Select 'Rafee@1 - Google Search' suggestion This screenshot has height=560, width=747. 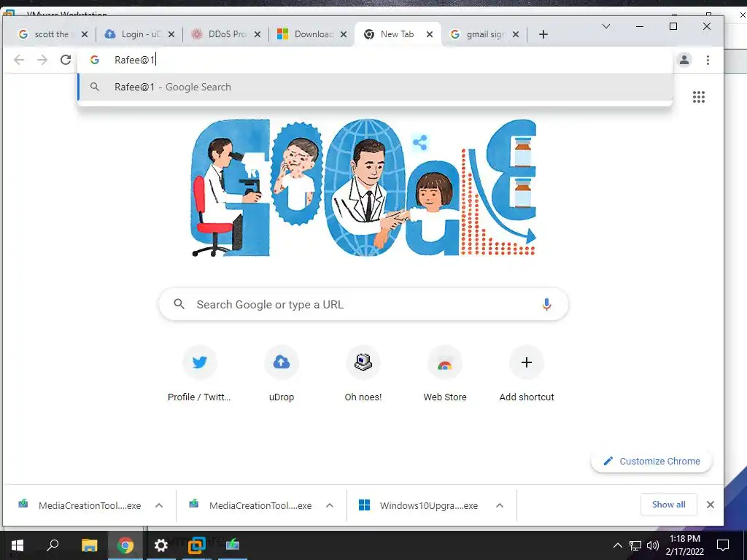tap(375, 87)
